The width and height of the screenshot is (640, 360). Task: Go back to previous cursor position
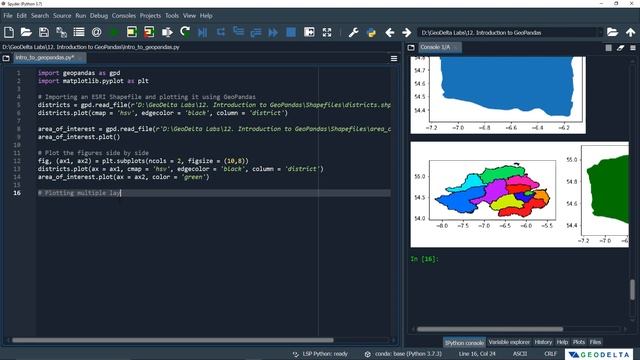tap(389, 32)
